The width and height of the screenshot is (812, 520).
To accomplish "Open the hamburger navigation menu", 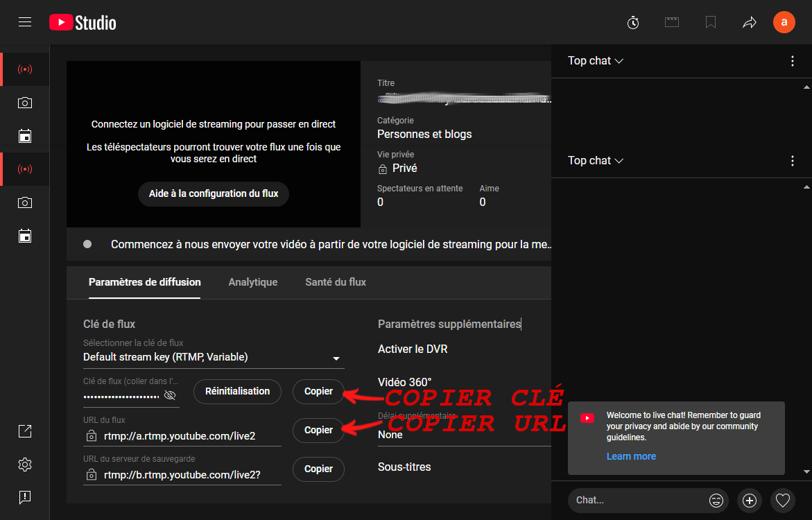I will click(25, 22).
